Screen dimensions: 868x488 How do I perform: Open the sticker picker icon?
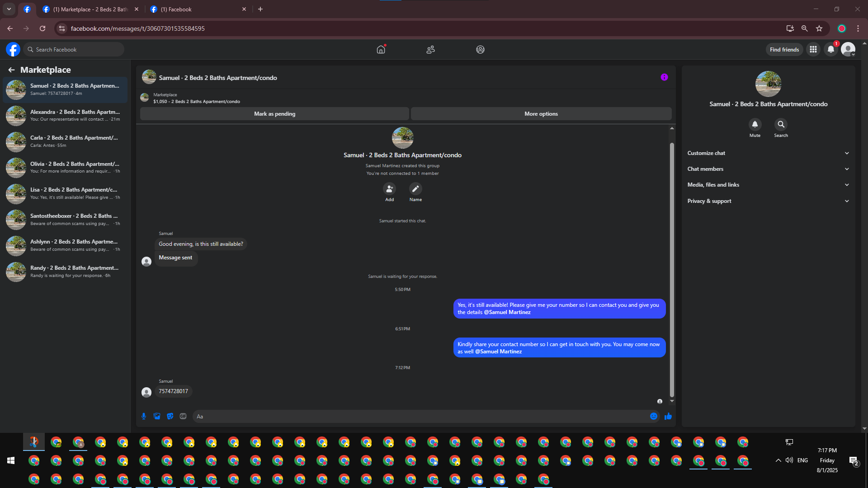[170, 416]
